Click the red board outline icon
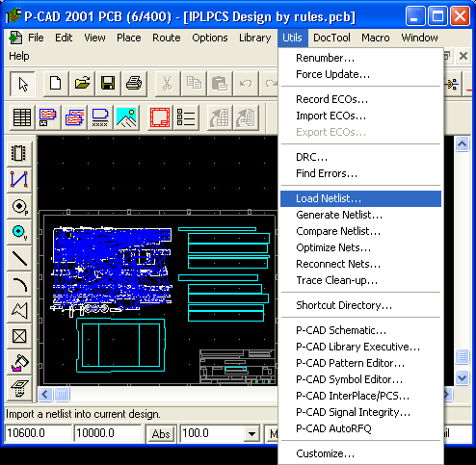Screen dimensions: 476x465 (x=160, y=117)
